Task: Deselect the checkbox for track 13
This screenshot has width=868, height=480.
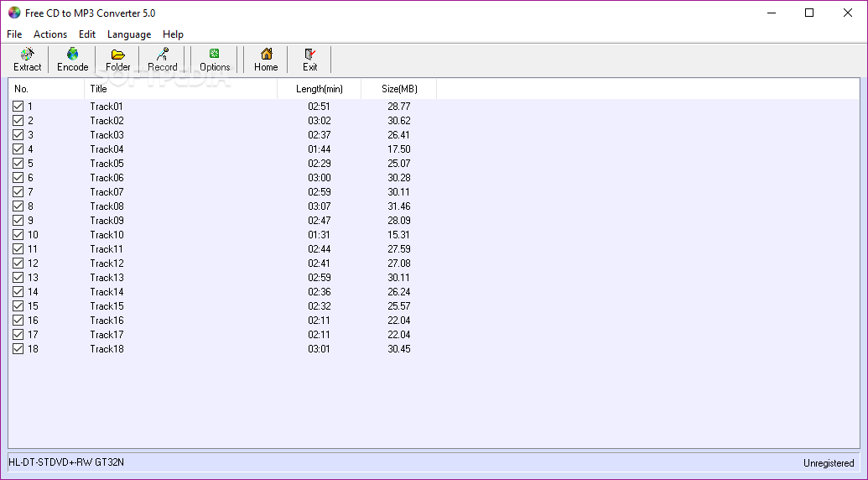Action: click(18, 278)
